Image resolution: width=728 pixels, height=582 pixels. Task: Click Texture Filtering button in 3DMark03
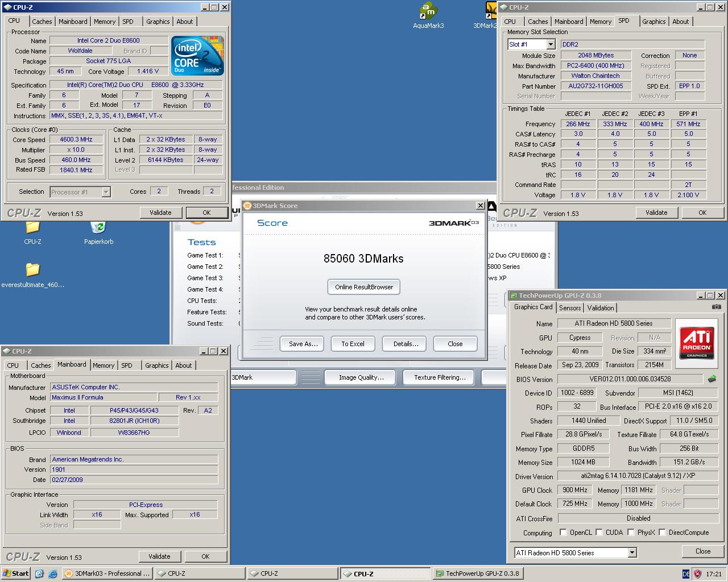440,377
